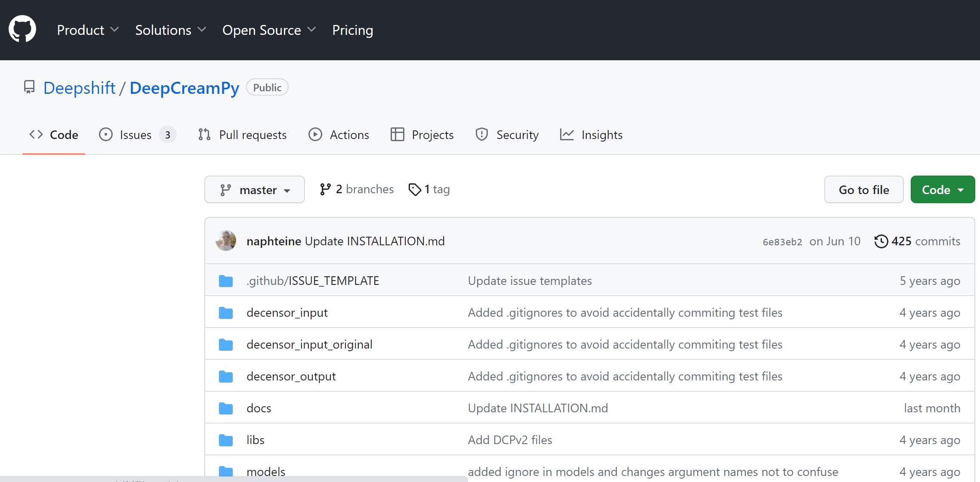Image resolution: width=980 pixels, height=482 pixels.
Task: Click the GitHub Octocat logo
Action: [x=22, y=29]
